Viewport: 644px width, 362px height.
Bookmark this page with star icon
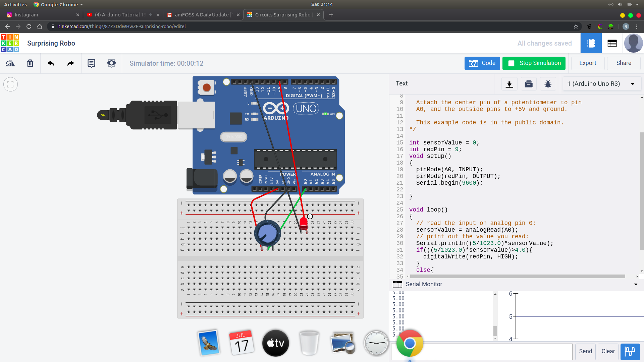point(576,26)
